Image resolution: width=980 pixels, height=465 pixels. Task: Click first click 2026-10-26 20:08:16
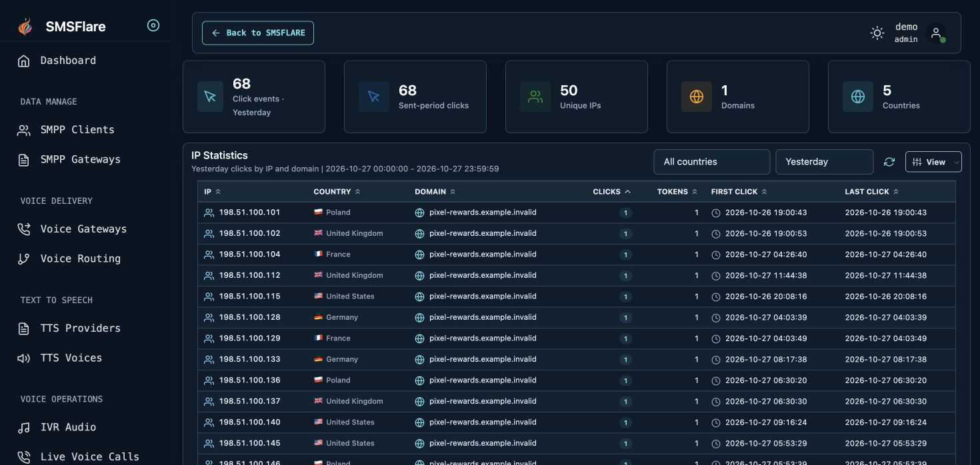(x=766, y=296)
